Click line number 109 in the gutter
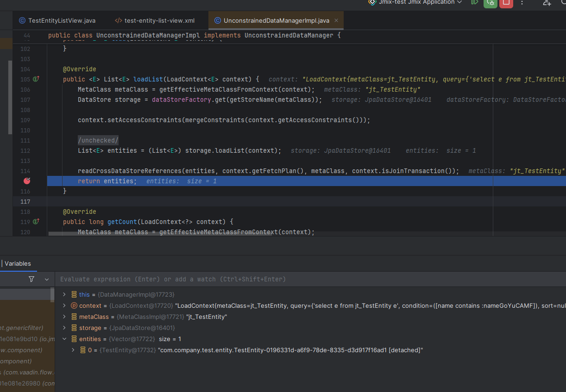The width and height of the screenshot is (566, 392). click(x=25, y=120)
